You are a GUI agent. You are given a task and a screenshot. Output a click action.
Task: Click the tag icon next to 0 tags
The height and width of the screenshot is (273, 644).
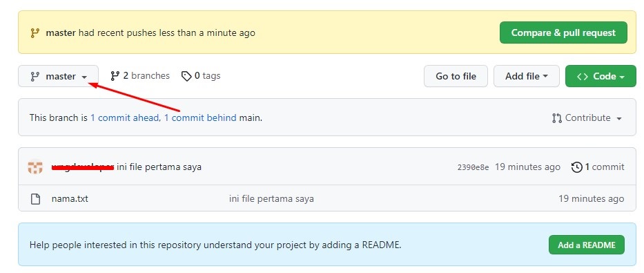186,76
